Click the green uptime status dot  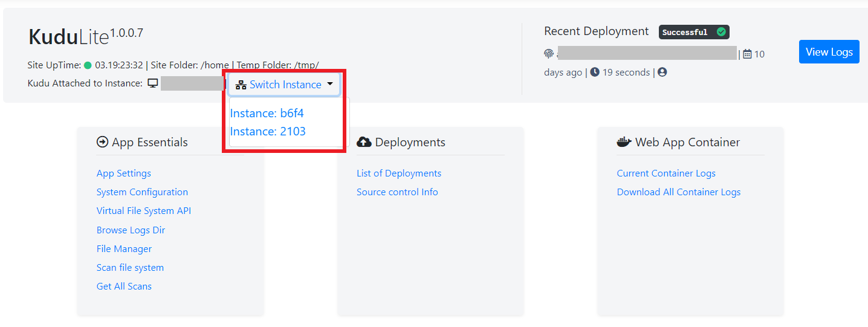(x=88, y=65)
